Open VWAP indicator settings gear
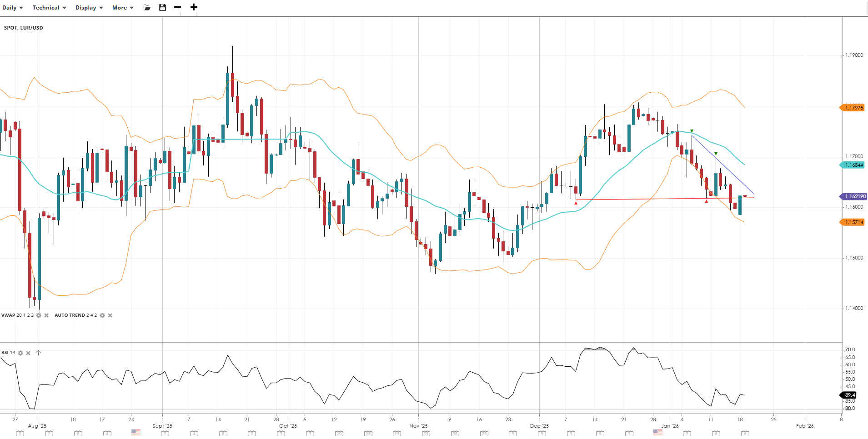Viewport: 868px width, 439px height. click(x=39, y=315)
